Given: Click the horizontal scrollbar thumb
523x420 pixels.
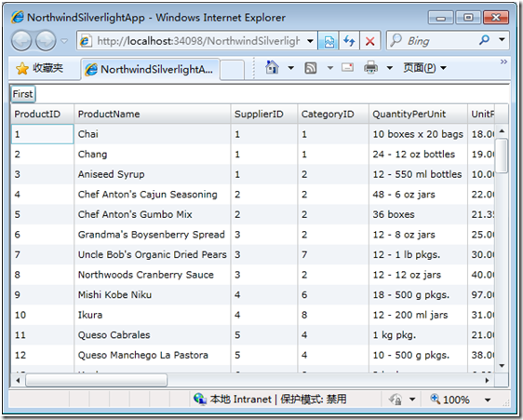Looking at the screenshot, I should point(97,380).
